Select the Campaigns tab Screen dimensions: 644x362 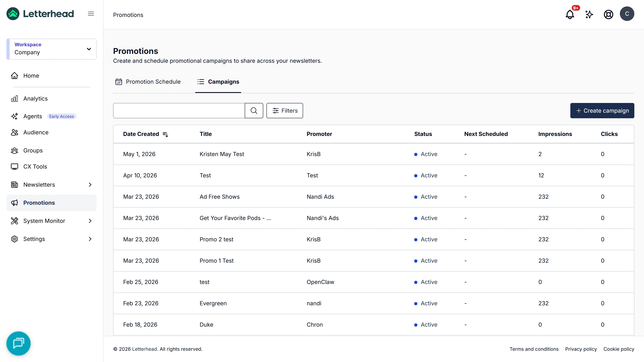point(218,82)
